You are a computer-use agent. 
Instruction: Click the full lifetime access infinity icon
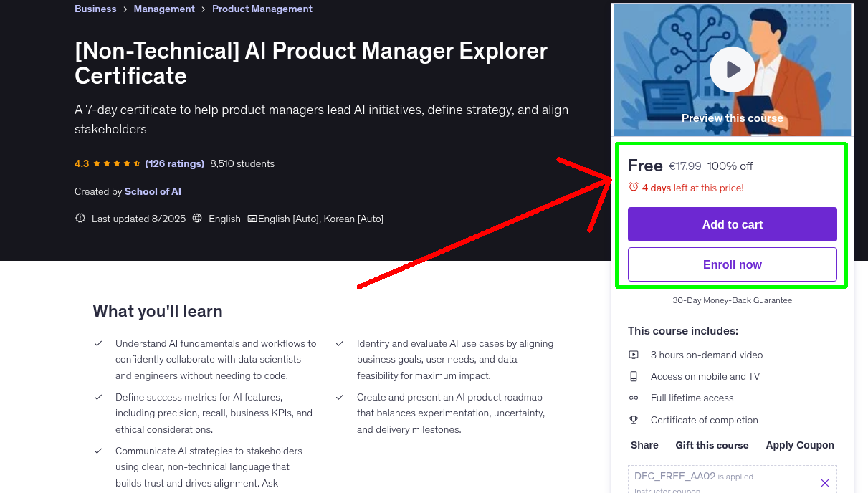pyautogui.click(x=634, y=398)
